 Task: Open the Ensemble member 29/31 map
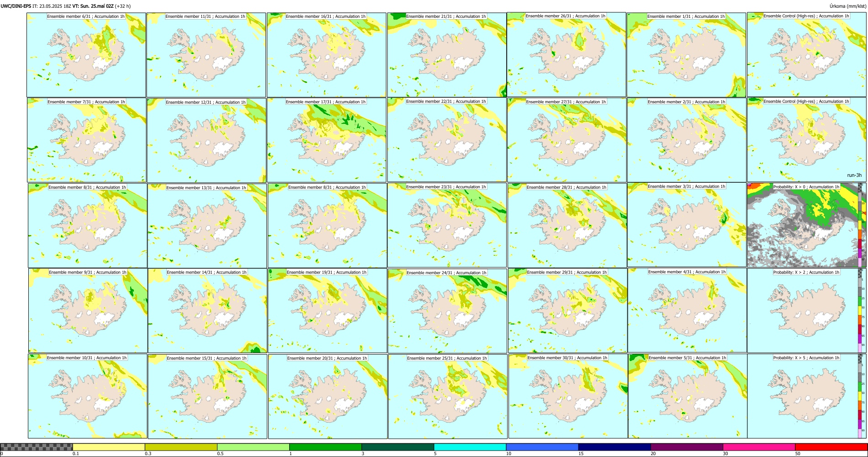567,310
